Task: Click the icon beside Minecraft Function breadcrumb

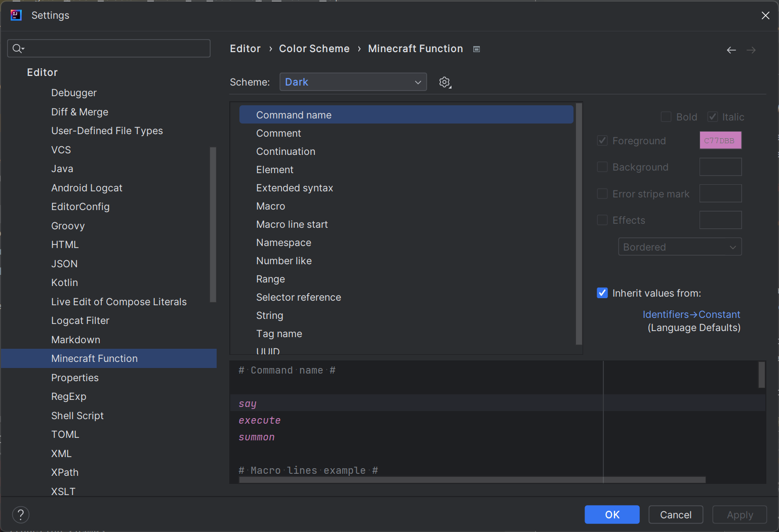Action: [476, 49]
